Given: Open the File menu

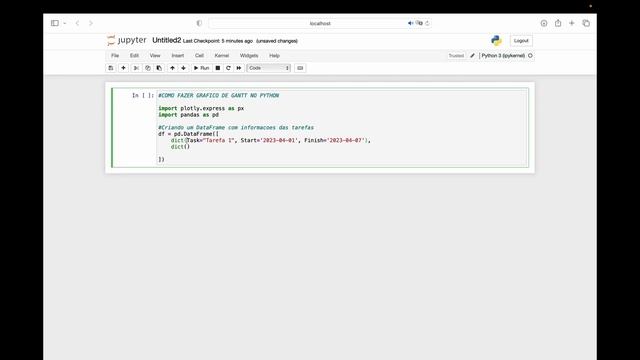Looking at the screenshot, I should (x=115, y=56).
